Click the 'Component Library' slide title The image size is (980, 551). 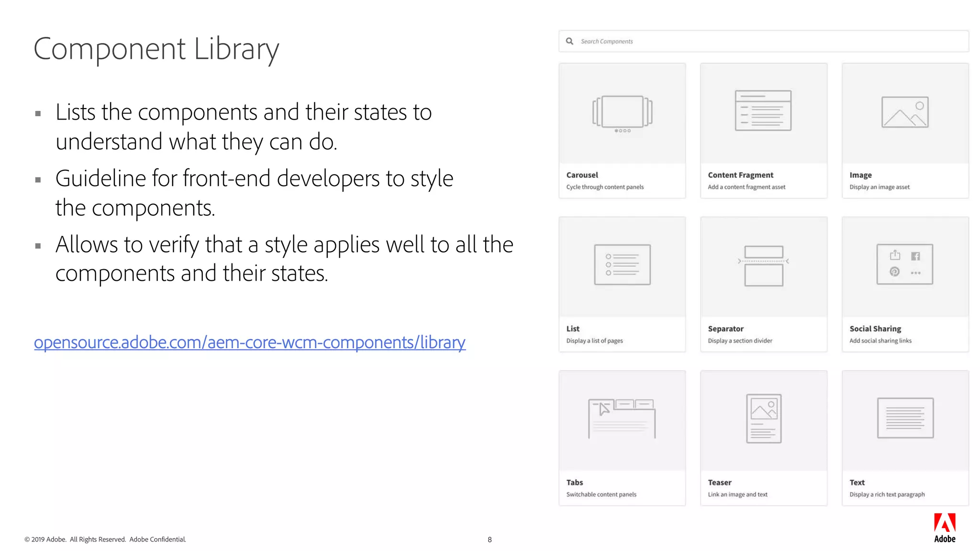(x=156, y=49)
